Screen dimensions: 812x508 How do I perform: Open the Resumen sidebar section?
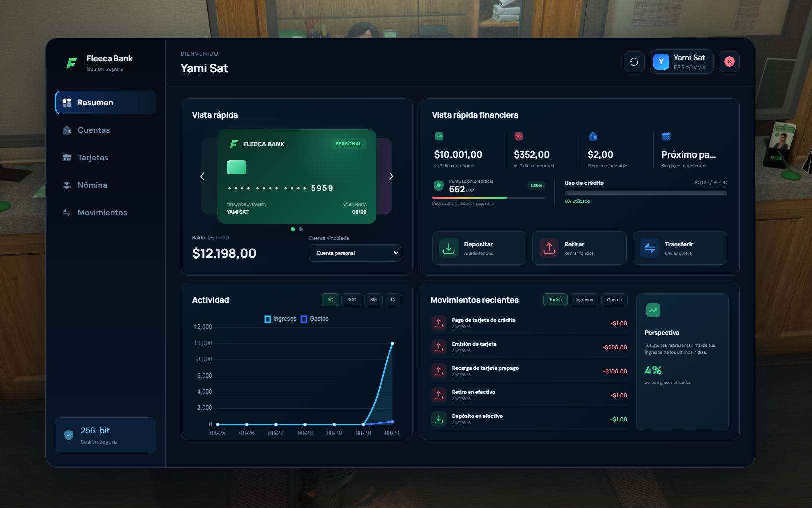[106, 102]
